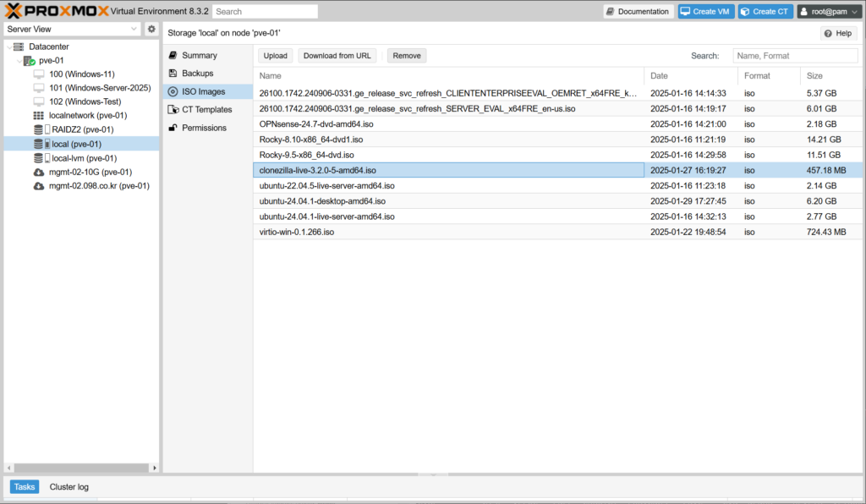This screenshot has width=866, height=504.
Task: Collapse the Datacenter tree node
Action: (x=9, y=47)
